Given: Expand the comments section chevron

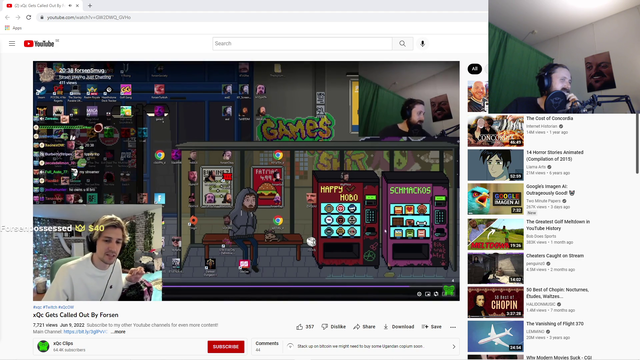Looking at the screenshot, I should tap(453, 347).
